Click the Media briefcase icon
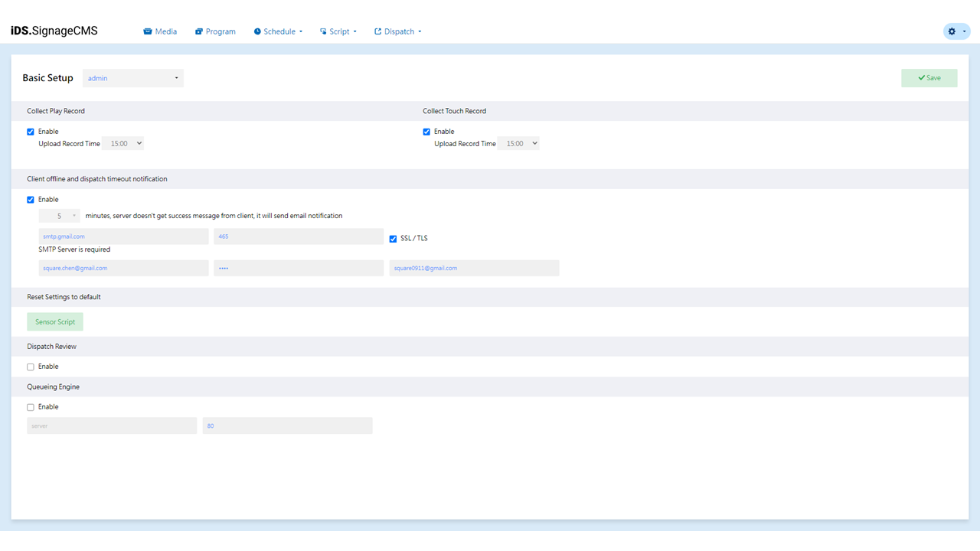The width and height of the screenshot is (980, 551). tap(148, 31)
